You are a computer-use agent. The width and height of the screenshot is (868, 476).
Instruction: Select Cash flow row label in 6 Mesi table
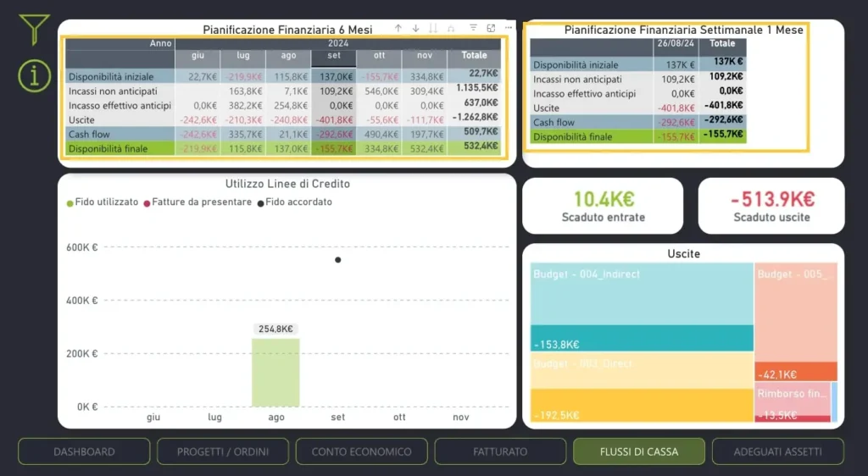tap(89, 135)
